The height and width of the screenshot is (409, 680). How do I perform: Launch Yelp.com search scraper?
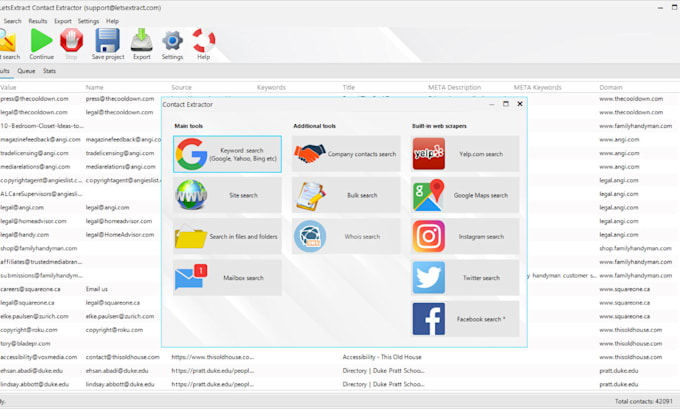[465, 154]
